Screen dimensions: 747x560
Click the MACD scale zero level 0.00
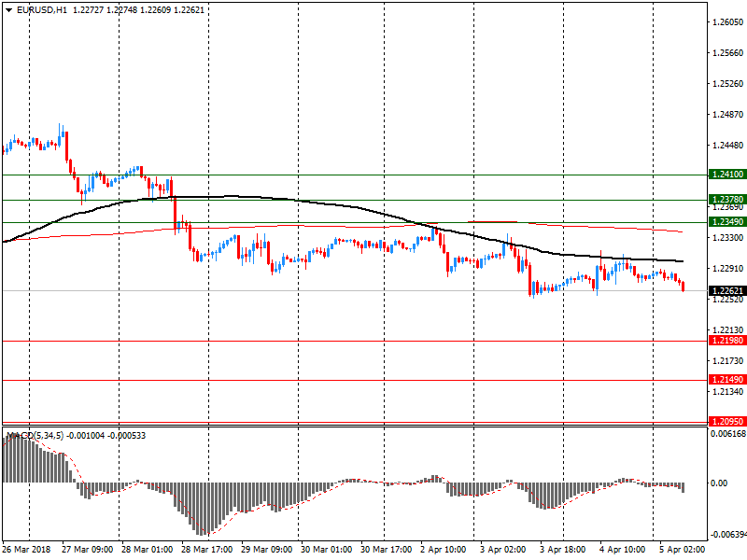pyautogui.click(x=719, y=483)
